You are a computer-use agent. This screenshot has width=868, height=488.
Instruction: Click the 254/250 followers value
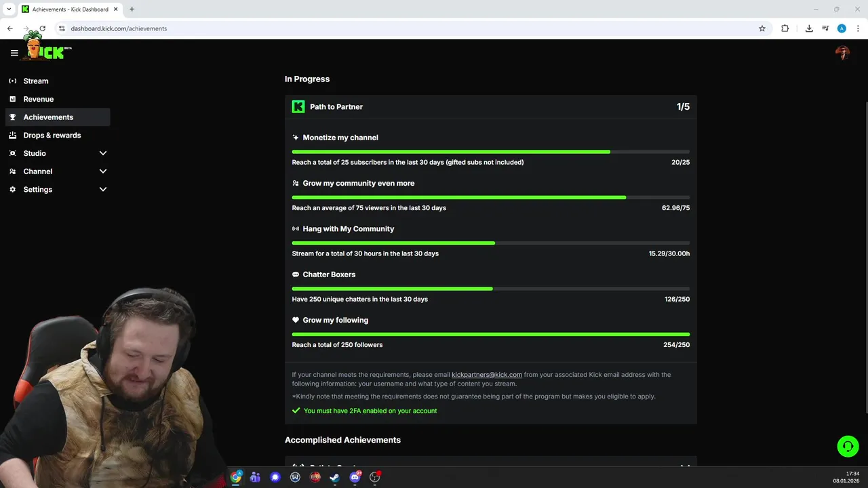point(677,345)
